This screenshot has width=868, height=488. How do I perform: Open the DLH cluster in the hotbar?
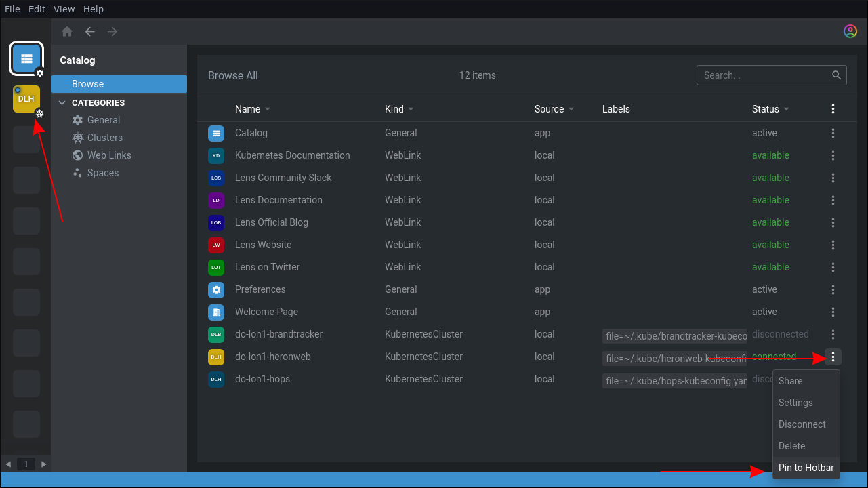pos(26,99)
